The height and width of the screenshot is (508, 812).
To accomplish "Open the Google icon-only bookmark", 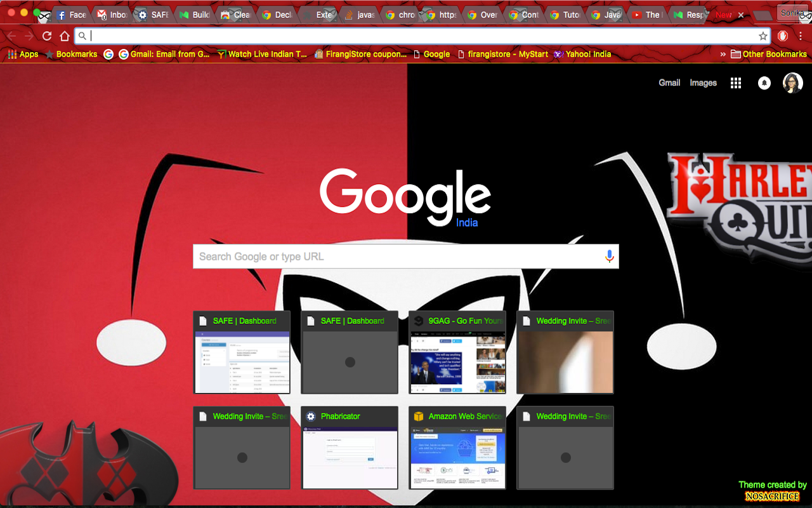I will (x=108, y=54).
